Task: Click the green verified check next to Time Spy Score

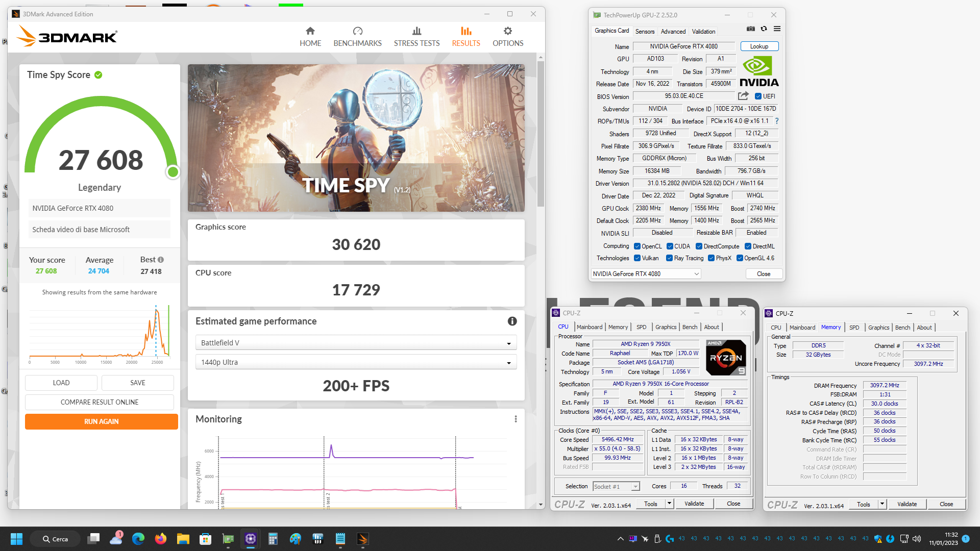Action: pyautogui.click(x=99, y=75)
